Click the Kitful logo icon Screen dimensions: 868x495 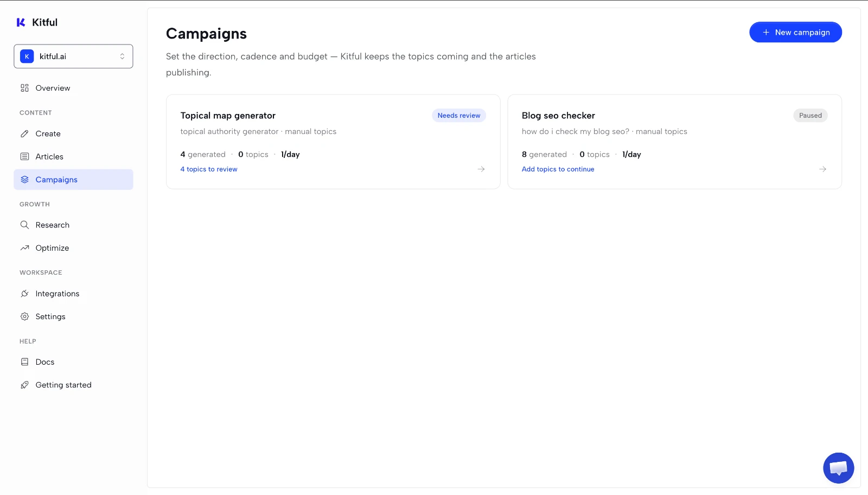click(x=21, y=22)
